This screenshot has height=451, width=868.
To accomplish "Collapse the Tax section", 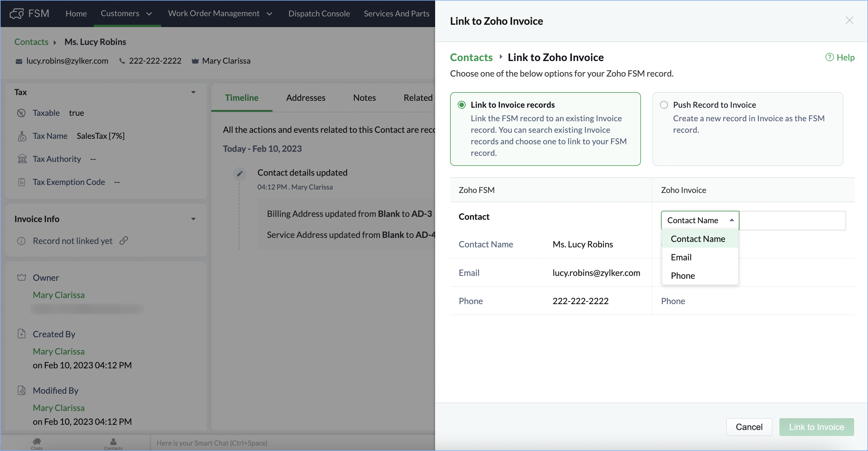I will [193, 92].
